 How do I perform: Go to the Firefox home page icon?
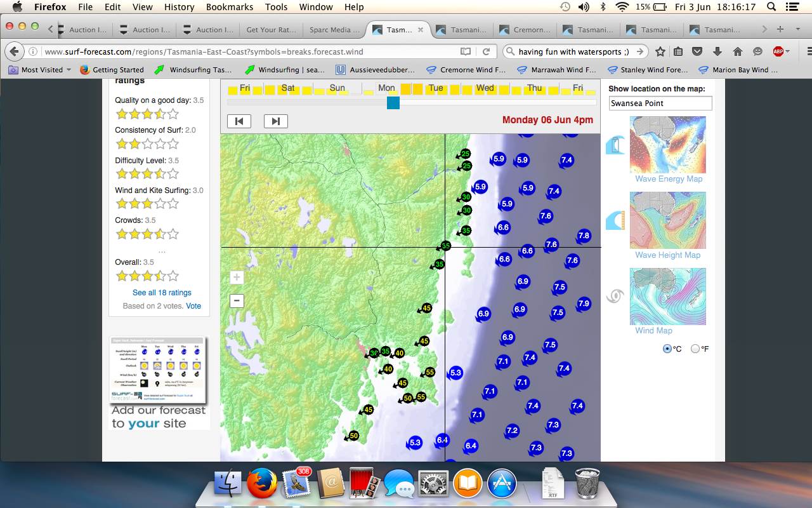click(737, 51)
